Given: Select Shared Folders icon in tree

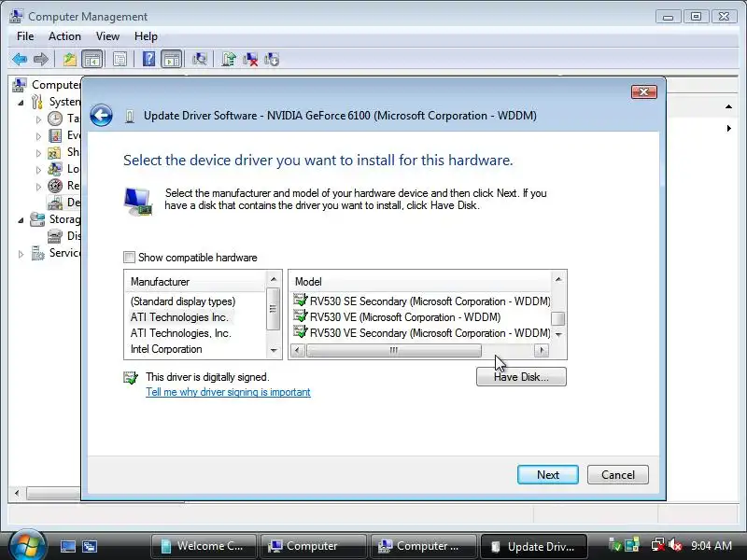Looking at the screenshot, I should (54, 153).
